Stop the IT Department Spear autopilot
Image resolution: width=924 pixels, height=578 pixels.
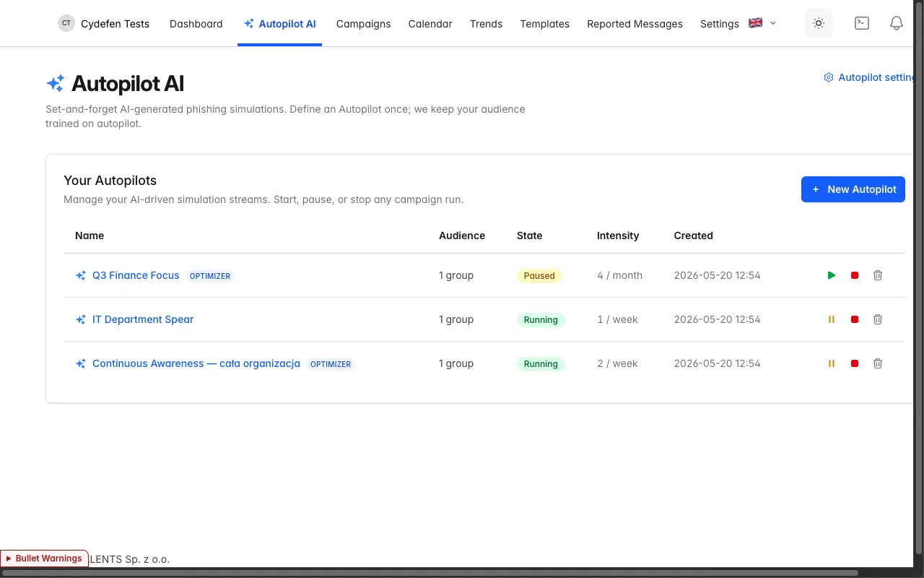tap(855, 319)
